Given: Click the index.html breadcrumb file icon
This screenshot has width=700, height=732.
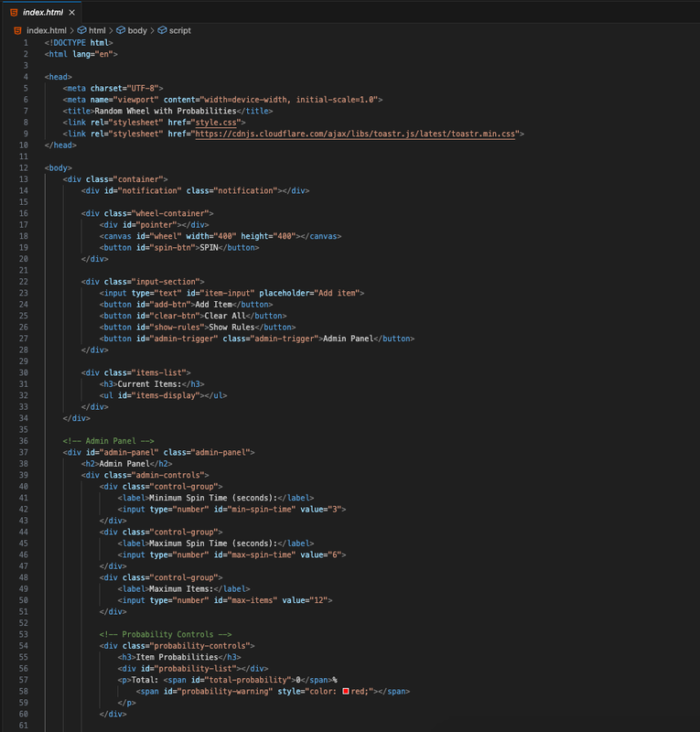Looking at the screenshot, I should 17,30.
